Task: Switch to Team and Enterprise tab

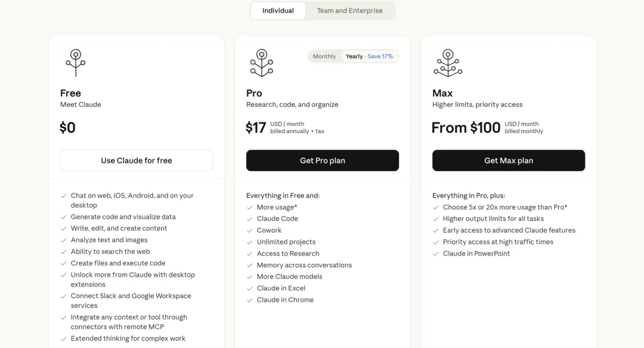Action: point(349,11)
